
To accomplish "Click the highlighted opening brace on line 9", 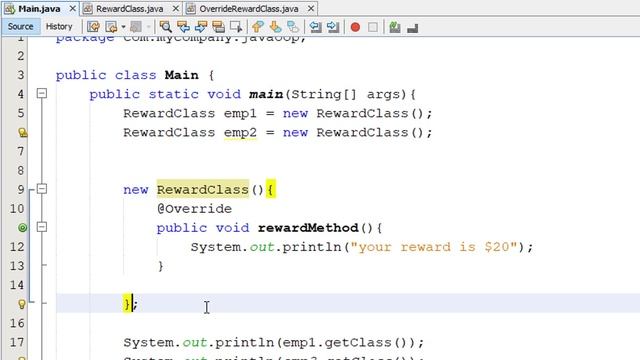I will (271, 190).
